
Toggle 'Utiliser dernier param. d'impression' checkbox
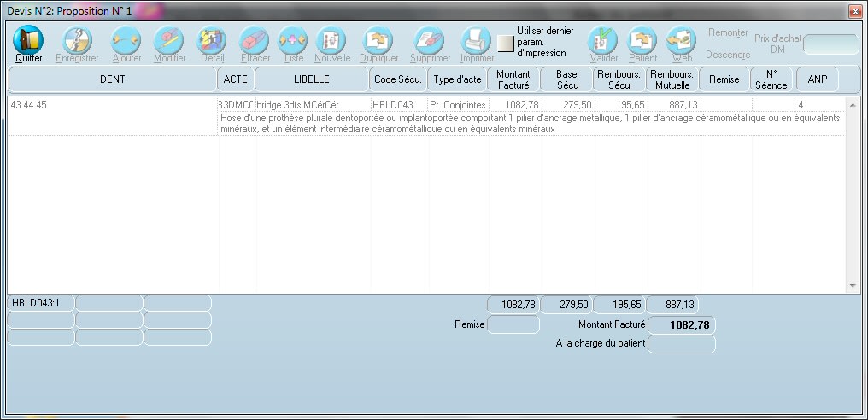(506, 43)
